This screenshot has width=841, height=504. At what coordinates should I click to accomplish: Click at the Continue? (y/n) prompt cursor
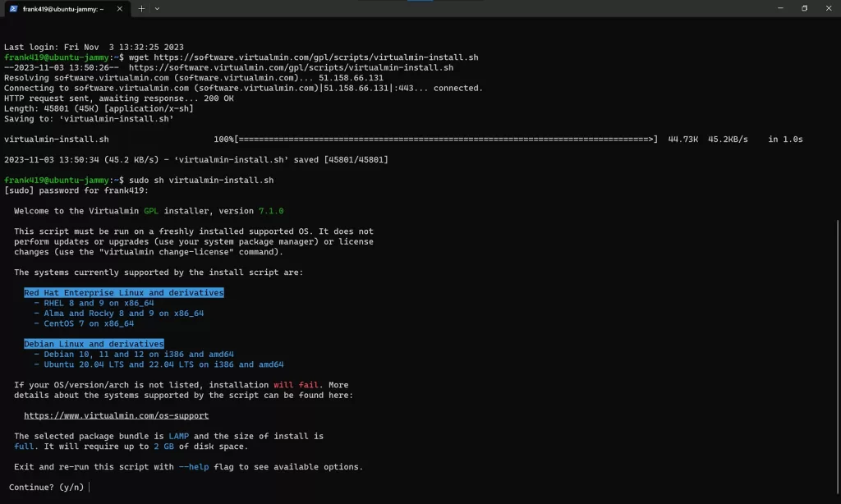pos(89,488)
